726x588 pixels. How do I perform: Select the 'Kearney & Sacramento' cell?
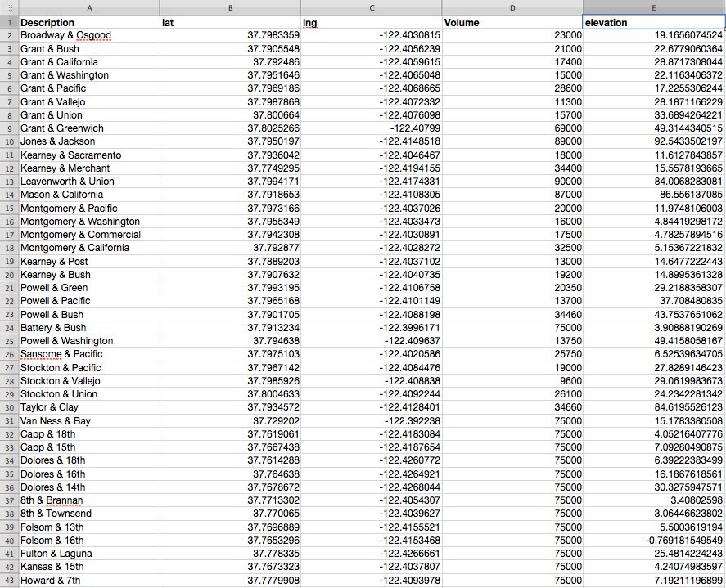(89, 155)
